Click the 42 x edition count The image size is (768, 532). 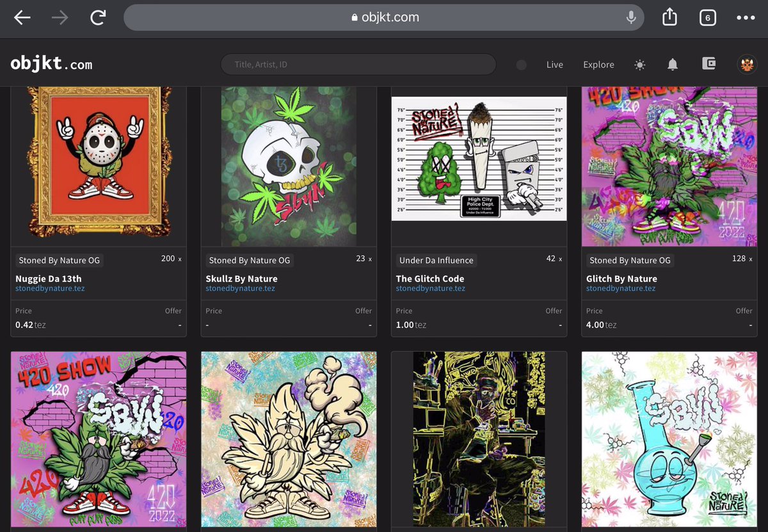point(554,259)
